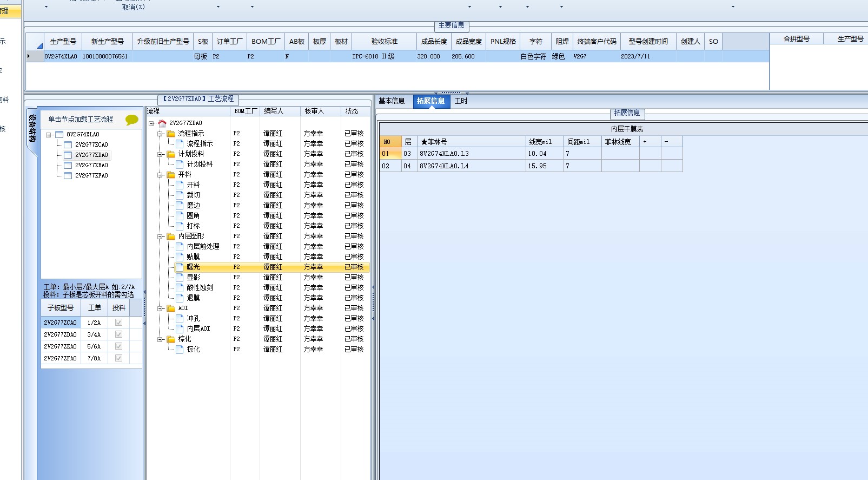Open the 设备结构 vertical tab

(32, 129)
